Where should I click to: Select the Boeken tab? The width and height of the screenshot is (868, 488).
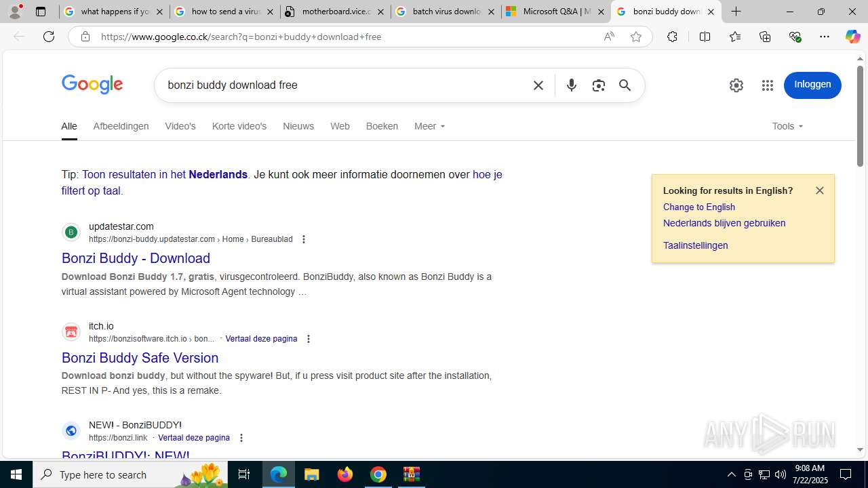point(382,126)
